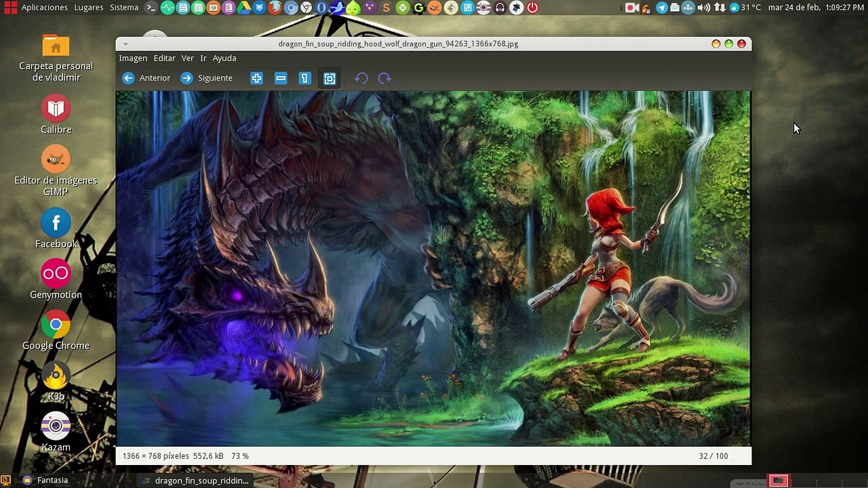Rotate image clockwise

tap(384, 79)
